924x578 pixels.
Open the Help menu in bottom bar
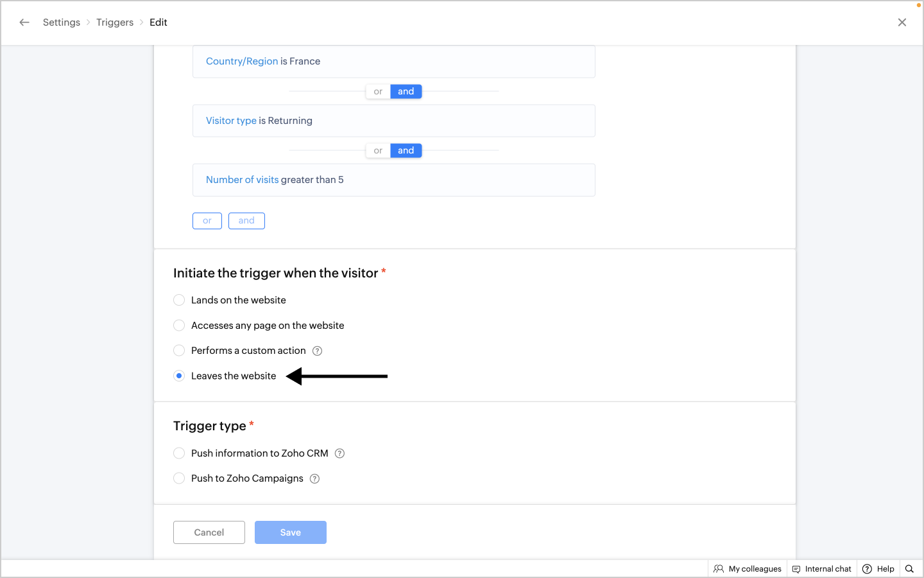point(878,569)
